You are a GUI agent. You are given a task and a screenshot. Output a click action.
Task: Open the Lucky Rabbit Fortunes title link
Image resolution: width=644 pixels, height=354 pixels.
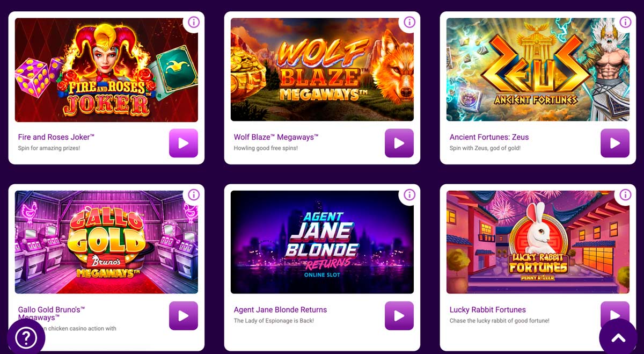[488, 310]
